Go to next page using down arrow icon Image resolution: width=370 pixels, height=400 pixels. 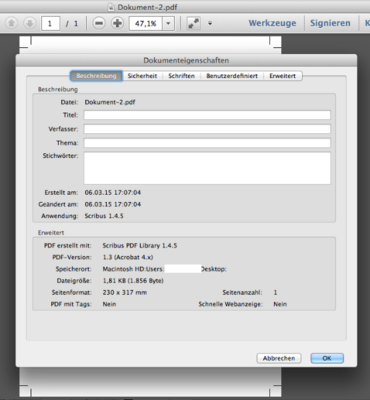coord(30,23)
